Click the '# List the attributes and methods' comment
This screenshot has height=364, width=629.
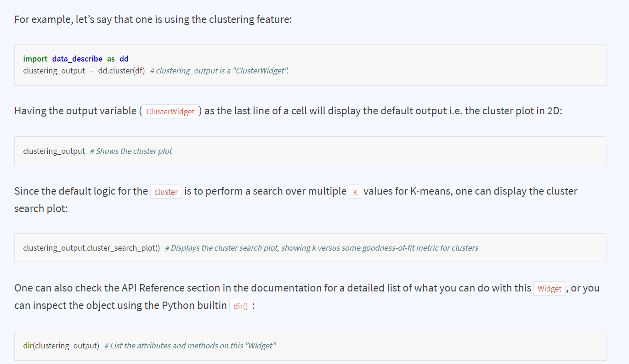[190, 346]
